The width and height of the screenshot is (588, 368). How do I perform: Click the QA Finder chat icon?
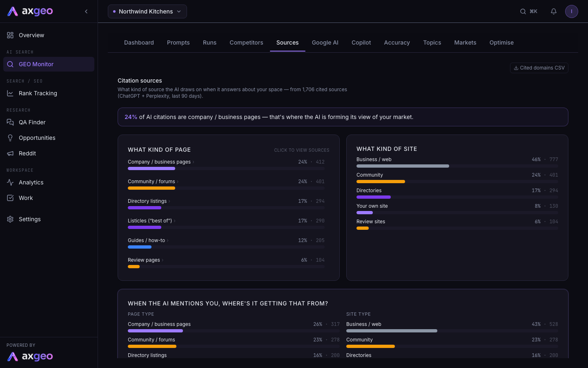pyautogui.click(x=10, y=122)
